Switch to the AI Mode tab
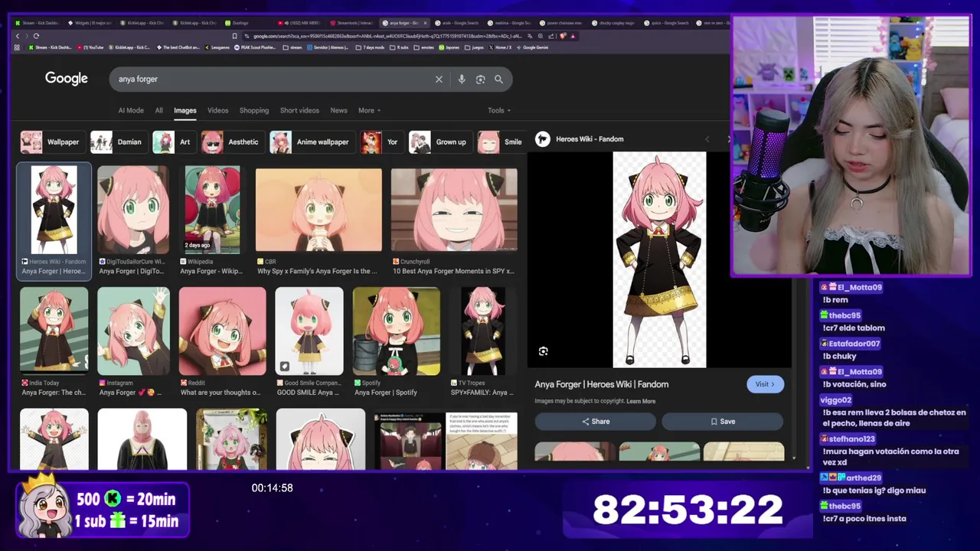 coord(131,110)
